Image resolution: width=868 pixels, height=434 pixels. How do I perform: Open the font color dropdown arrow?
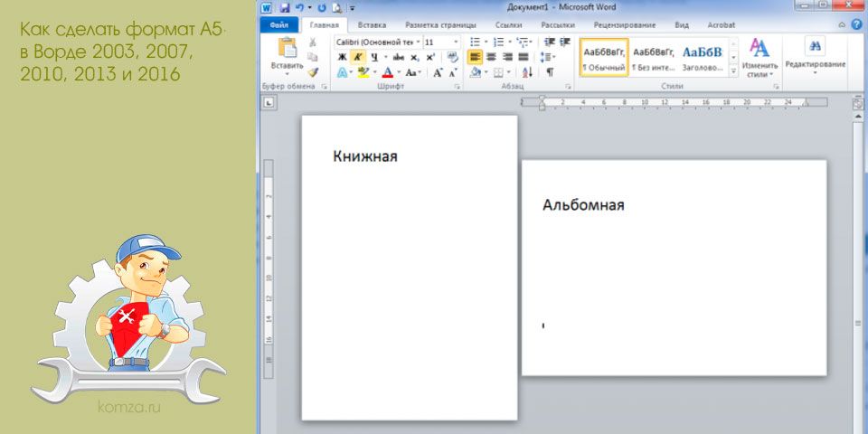(399, 72)
